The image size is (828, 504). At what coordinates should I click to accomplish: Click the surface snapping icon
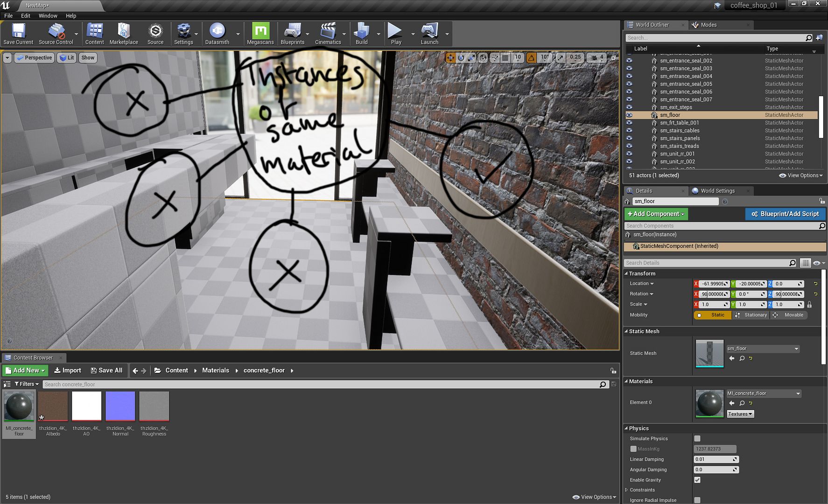pos(495,58)
